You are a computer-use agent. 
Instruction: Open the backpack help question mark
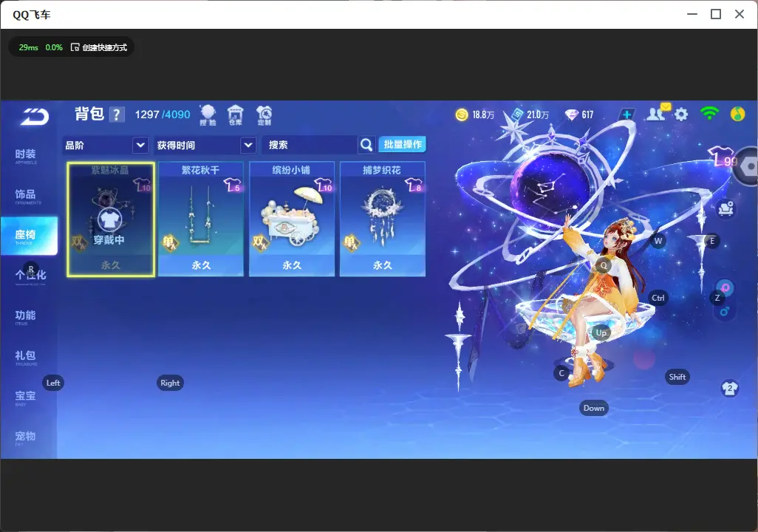coord(117,115)
